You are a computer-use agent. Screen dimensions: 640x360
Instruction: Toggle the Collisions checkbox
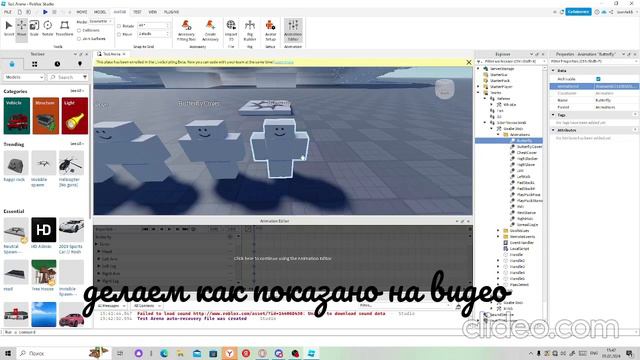pyautogui.click(x=79, y=31)
